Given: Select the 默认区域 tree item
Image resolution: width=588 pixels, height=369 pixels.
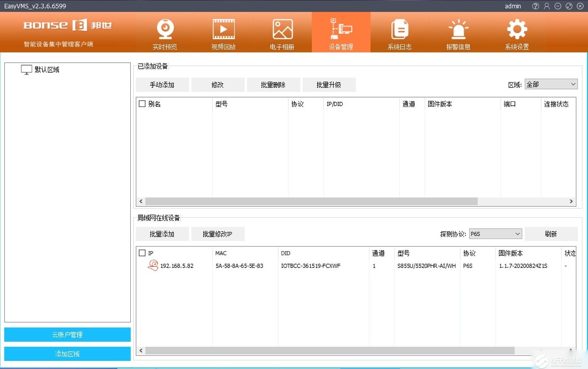Looking at the screenshot, I should (x=47, y=70).
